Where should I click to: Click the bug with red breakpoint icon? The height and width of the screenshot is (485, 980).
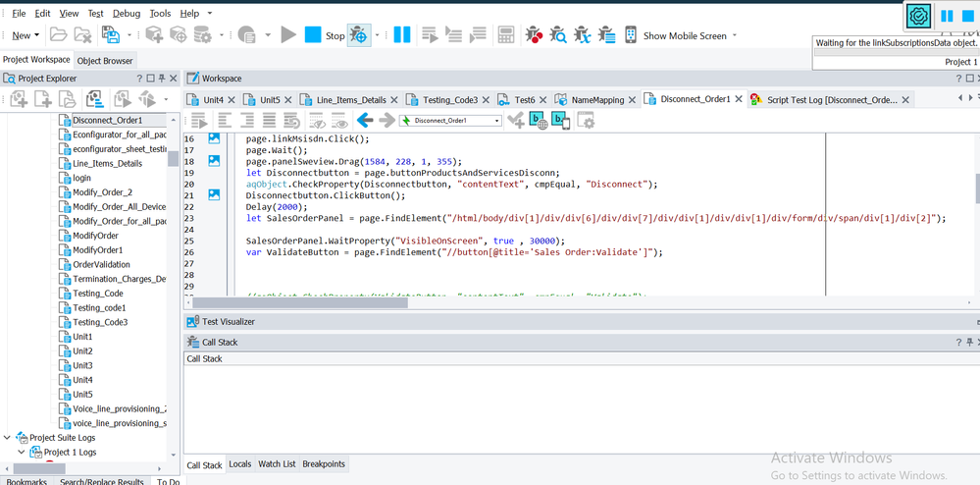click(534, 35)
